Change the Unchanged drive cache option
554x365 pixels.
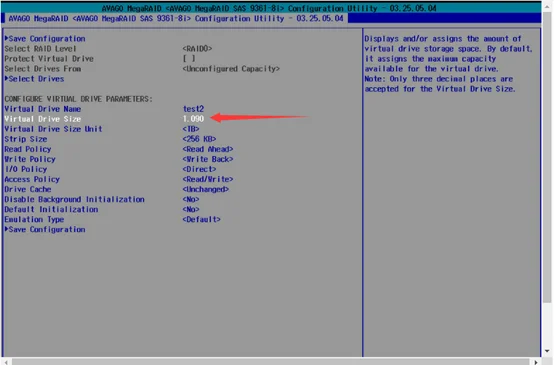click(206, 189)
